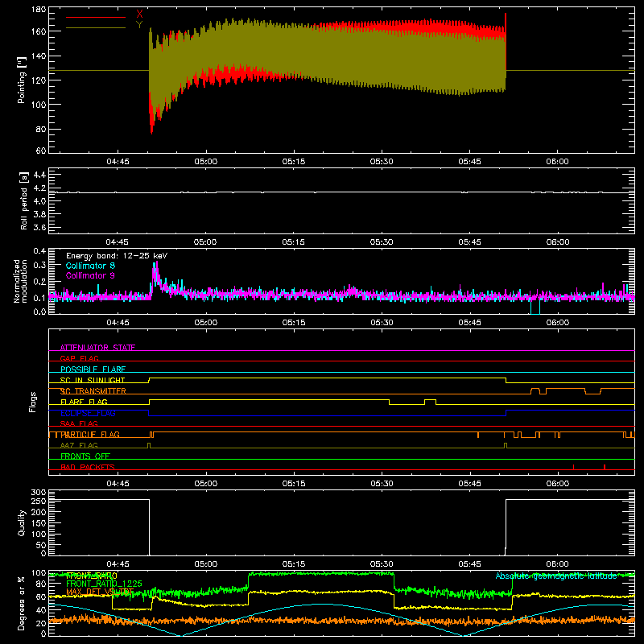Click the red X legend label
This screenshot has height=644, width=644.
pyautogui.click(x=139, y=14)
